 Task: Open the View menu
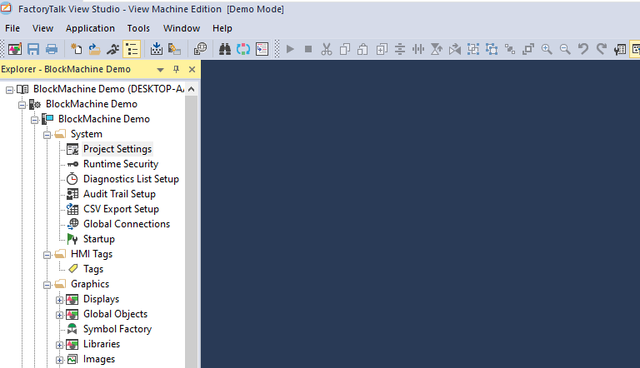[x=43, y=28]
